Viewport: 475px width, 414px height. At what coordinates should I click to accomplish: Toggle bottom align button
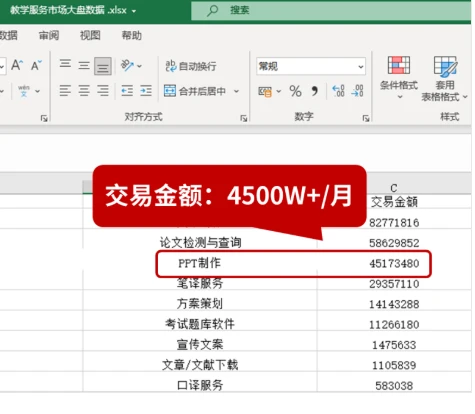coord(103,66)
